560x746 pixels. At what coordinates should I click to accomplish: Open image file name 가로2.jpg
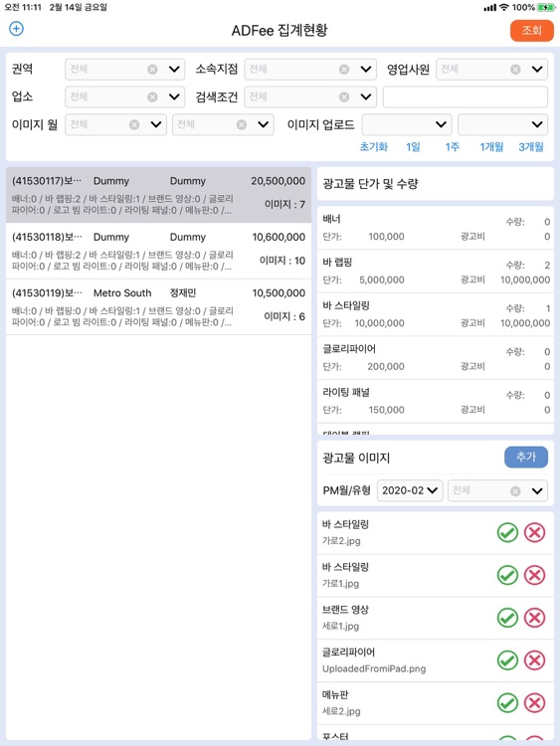[x=341, y=541]
